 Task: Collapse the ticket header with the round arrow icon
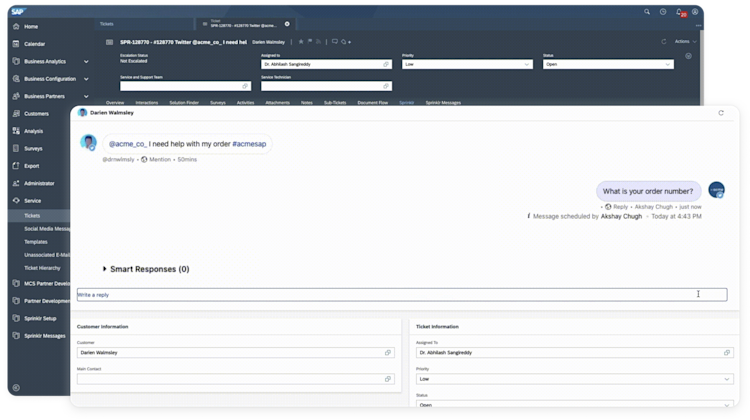click(688, 56)
